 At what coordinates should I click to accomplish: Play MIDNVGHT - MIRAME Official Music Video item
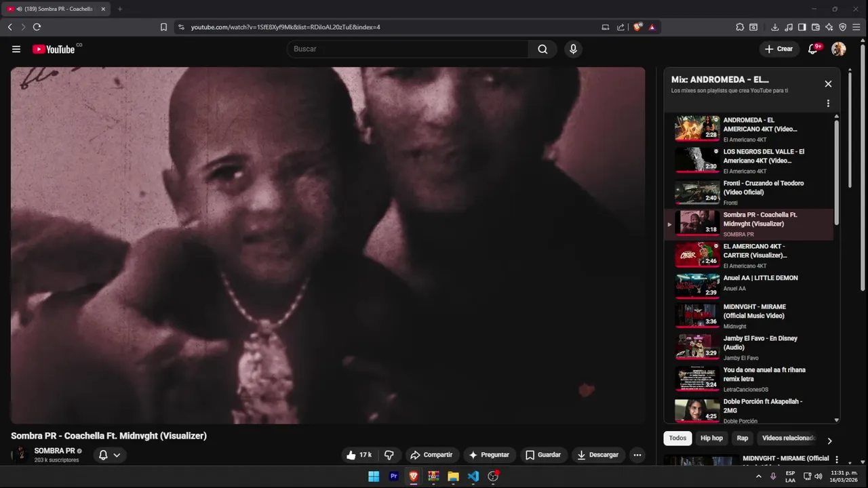(x=747, y=317)
